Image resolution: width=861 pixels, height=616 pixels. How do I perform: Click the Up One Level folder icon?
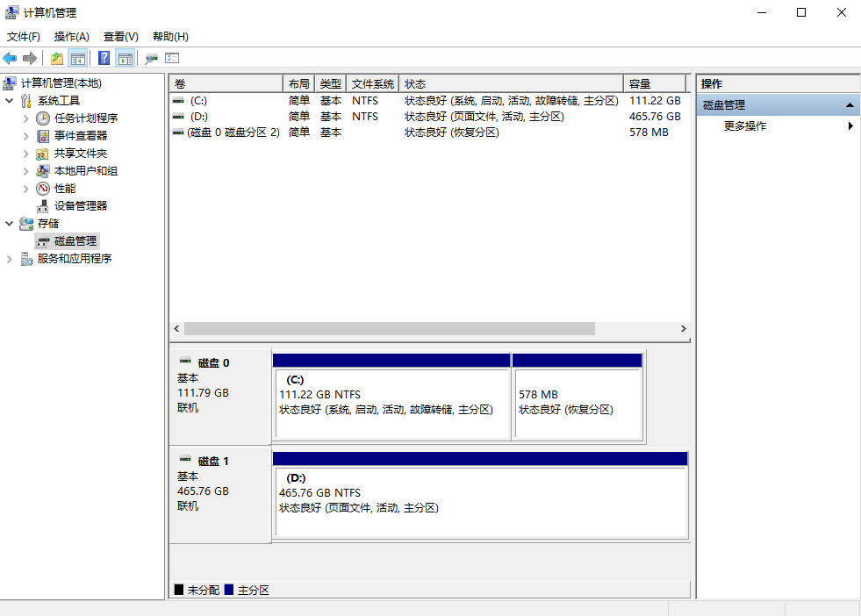point(57,58)
